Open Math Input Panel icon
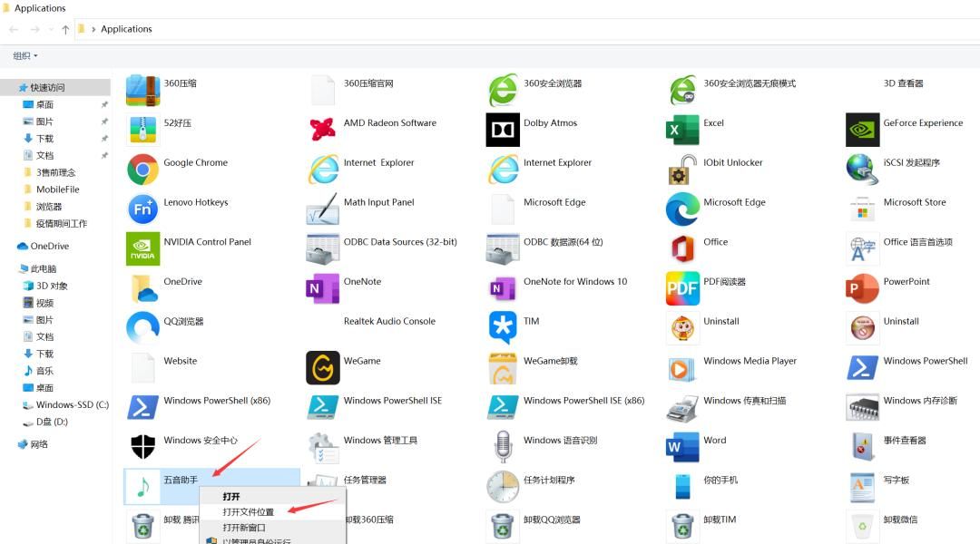Viewport: 980px width, 544px height. (322, 209)
